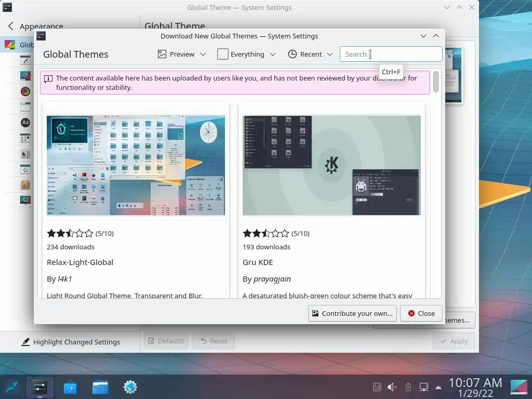Click Contribute your own button
This screenshot has height=399, width=532.
[353, 313]
